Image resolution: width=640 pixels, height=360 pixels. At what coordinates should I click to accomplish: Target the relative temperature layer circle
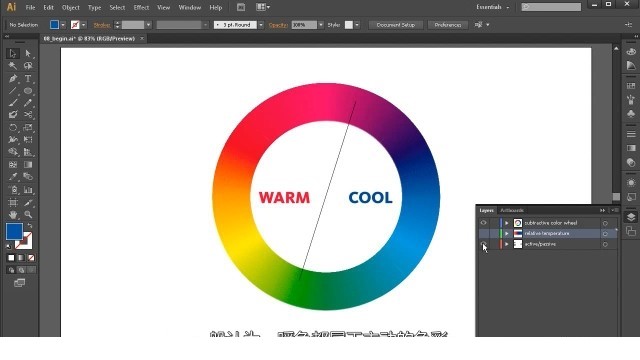point(605,234)
